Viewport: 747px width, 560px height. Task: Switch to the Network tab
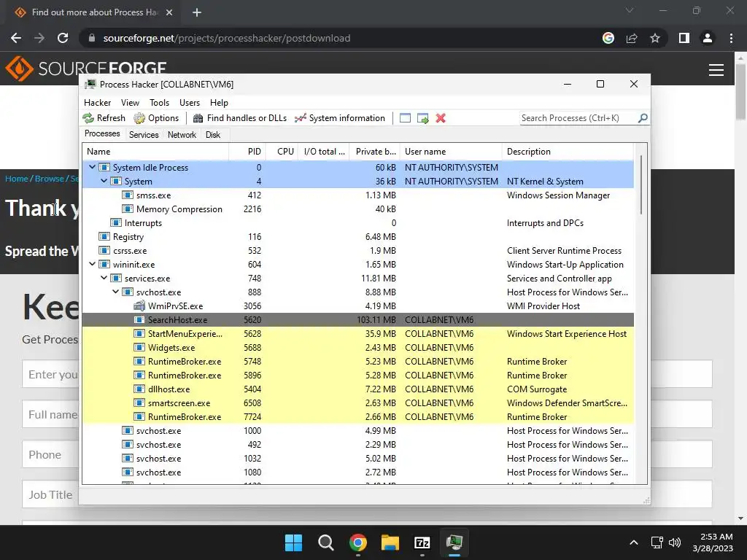182,135
